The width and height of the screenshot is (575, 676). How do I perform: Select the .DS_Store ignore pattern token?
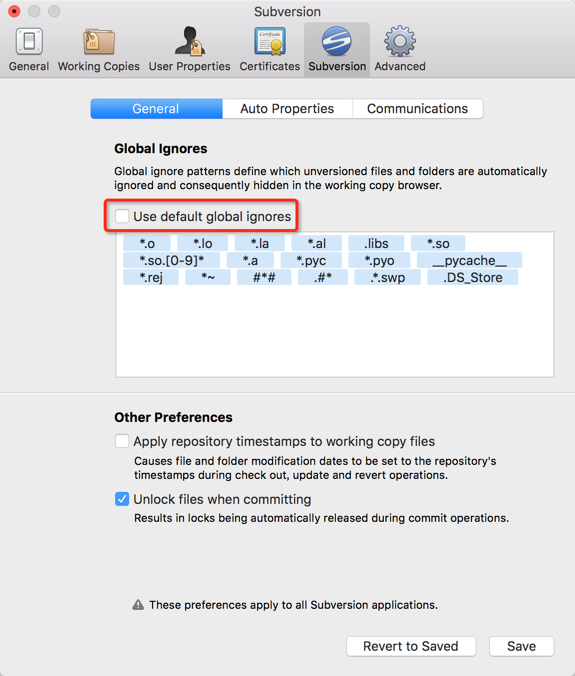(473, 277)
